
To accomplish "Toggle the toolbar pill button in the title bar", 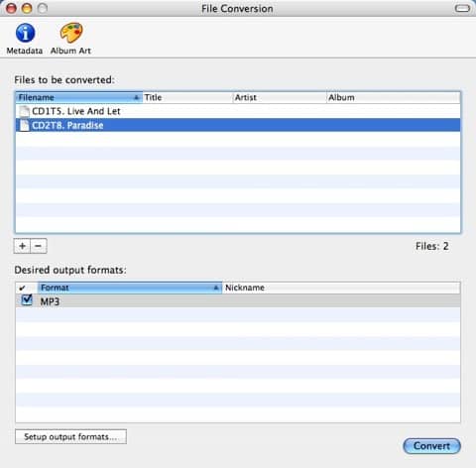I will click(462, 8).
